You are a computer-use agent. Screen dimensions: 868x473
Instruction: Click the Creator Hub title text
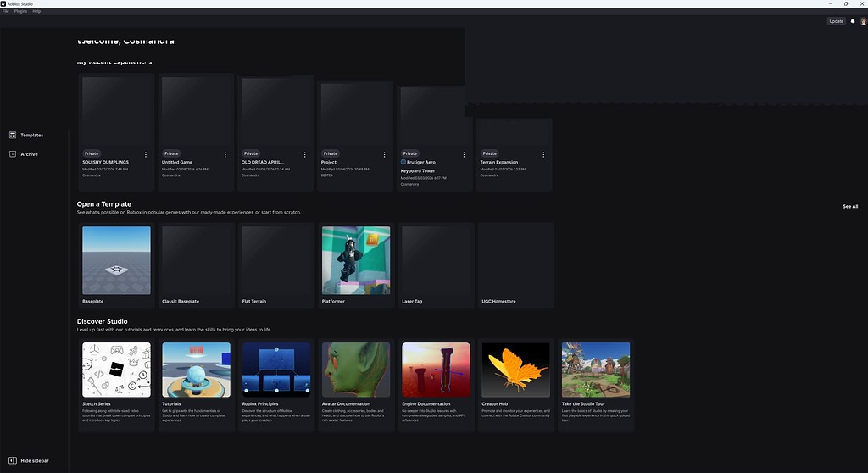point(494,403)
